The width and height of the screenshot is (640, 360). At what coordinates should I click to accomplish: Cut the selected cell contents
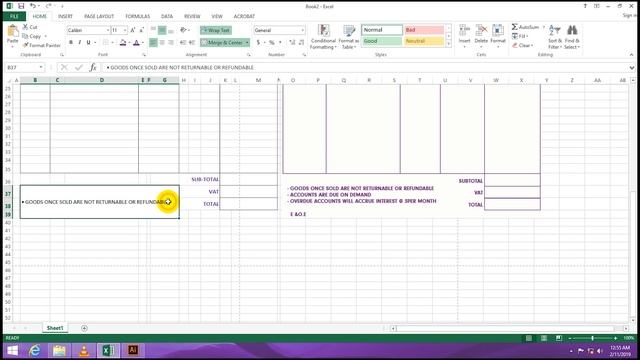click(x=30, y=27)
